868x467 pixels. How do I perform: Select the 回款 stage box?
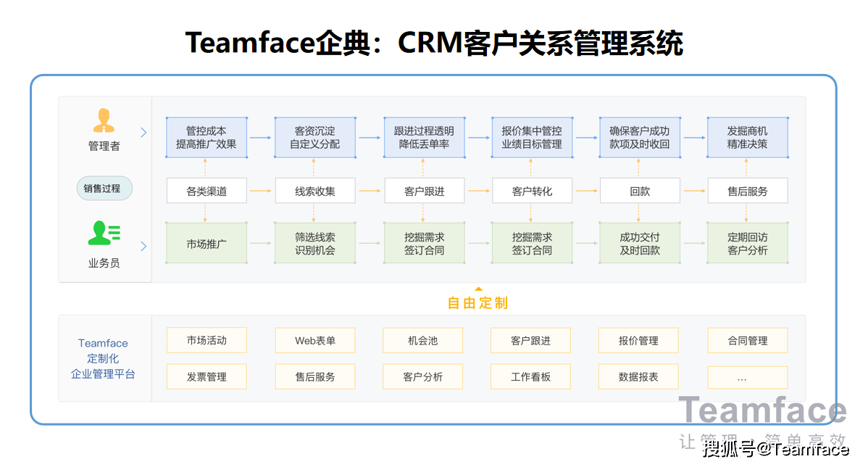pos(640,191)
